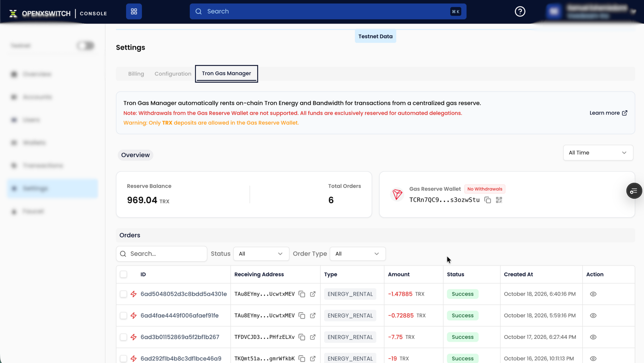The width and height of the screenshot is (644, 363).
Task: View order from October 17, 6:27:44 PM
Action: click(x=593, y=337)
